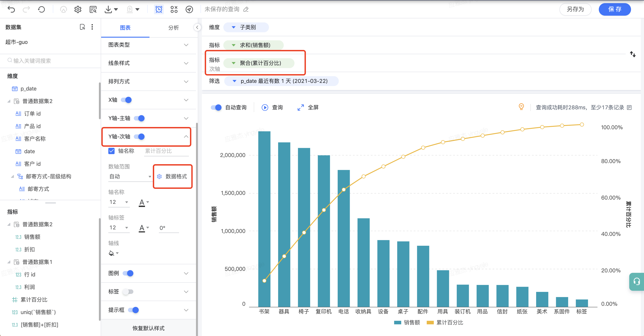Uncheck the 轴名称 checkbox

111,151
